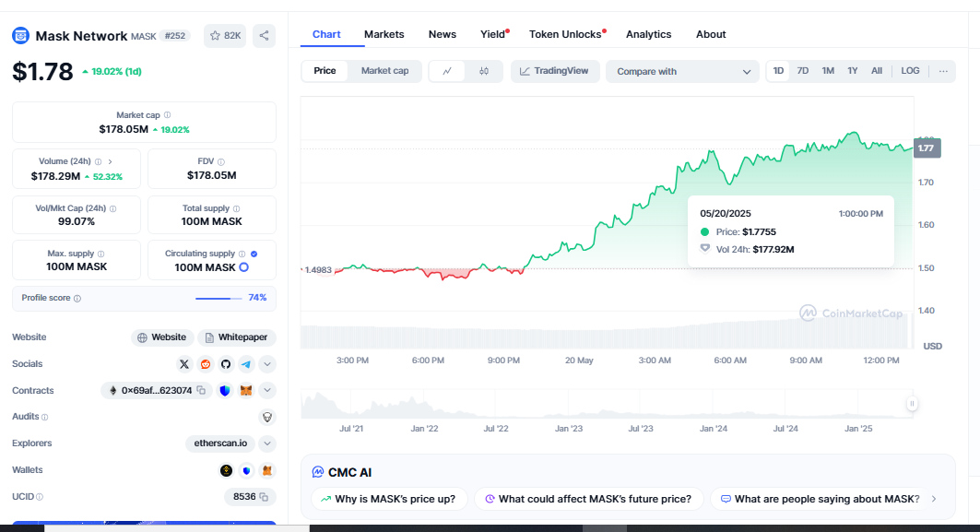Open the TradingView chart button
Image resolution: width=980 pixels, height=532 pixels.
coord(555,71)
